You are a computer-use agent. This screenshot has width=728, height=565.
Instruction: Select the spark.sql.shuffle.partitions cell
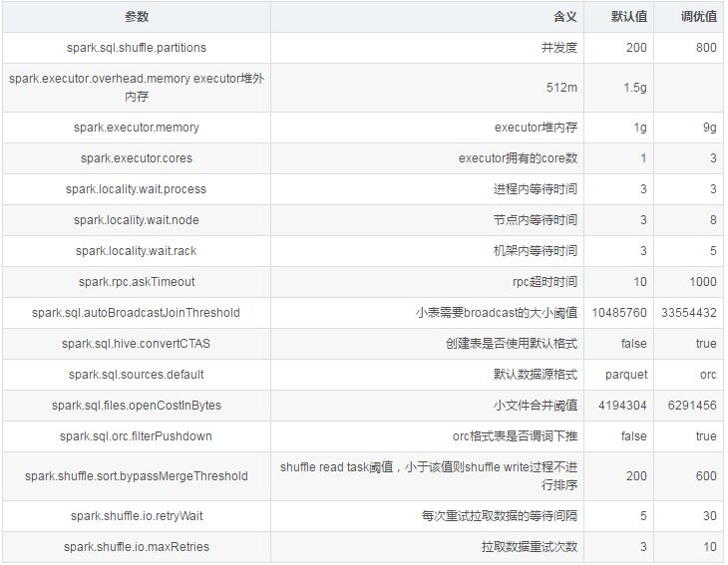(136, 48)
